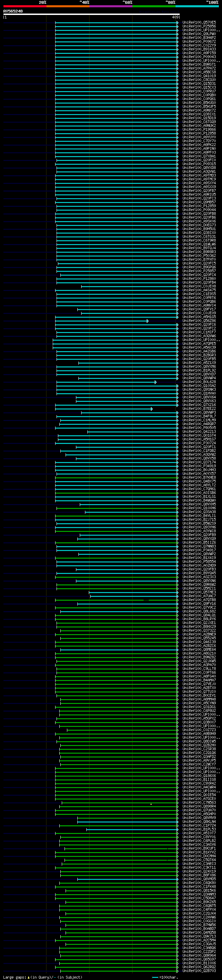Viewport: 222px width, 980px height.
Task: Select the UniRef100_B9RGT1 label
Action: (199, 64)
